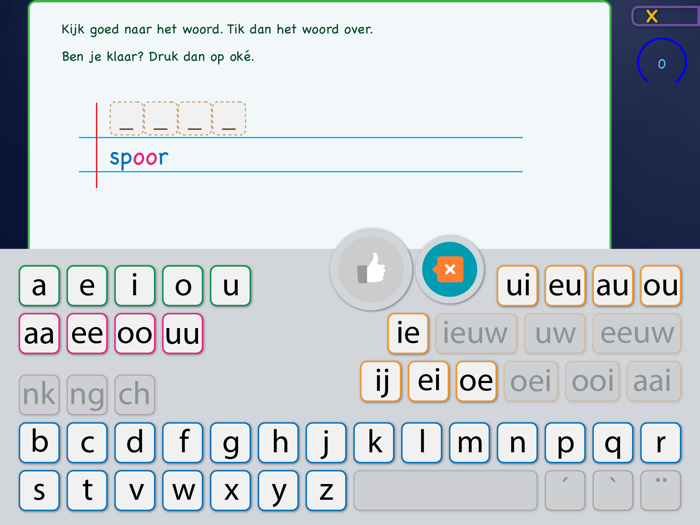700x525 pixels.
Task: Click the greyed 'ch' key
Action: [x=135, y=395]
